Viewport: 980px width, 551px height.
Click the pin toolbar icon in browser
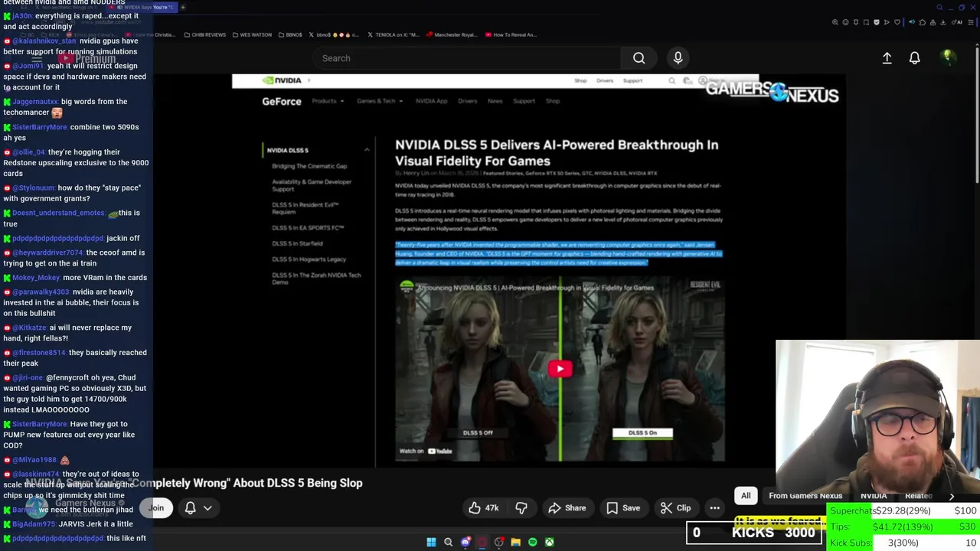[856, 22]
